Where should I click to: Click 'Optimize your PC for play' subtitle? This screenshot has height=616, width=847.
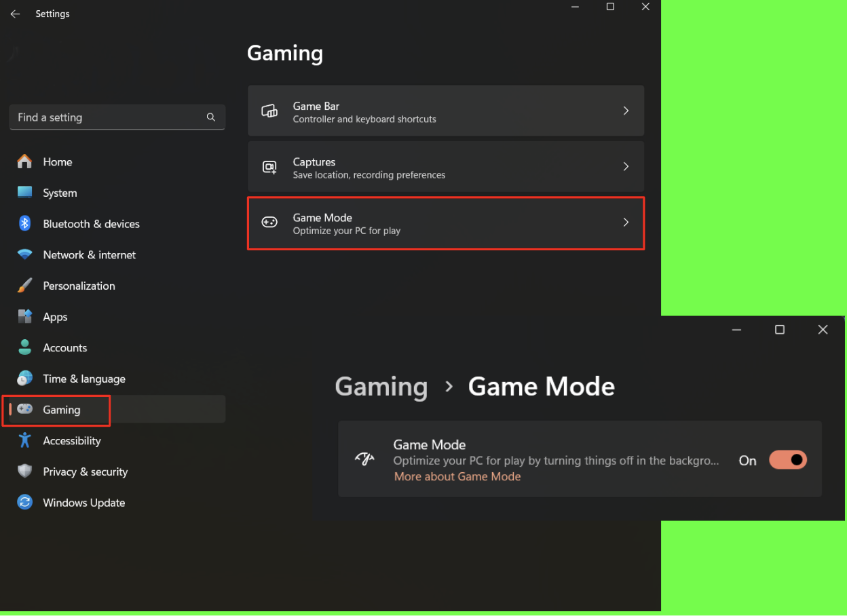coord(347,231)
